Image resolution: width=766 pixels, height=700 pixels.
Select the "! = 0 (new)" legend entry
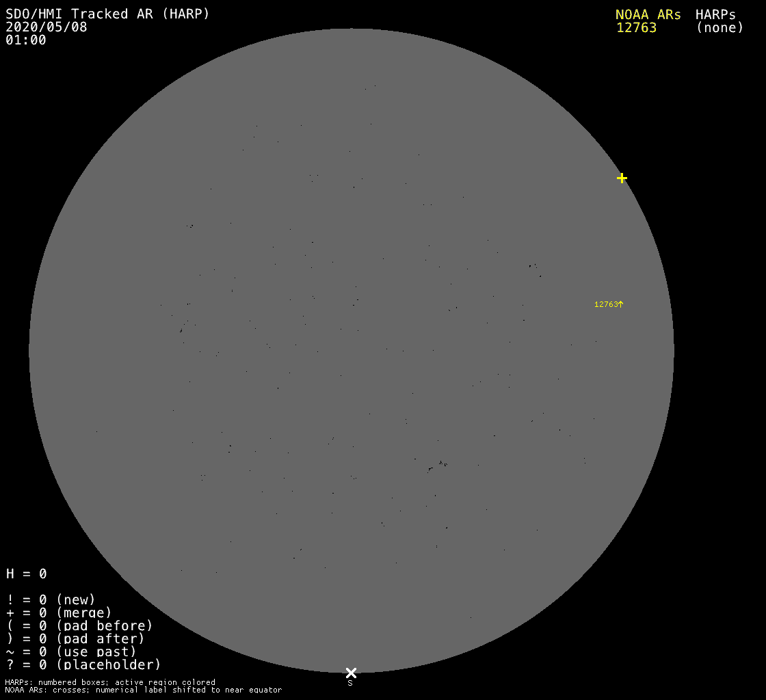[51, 600]
